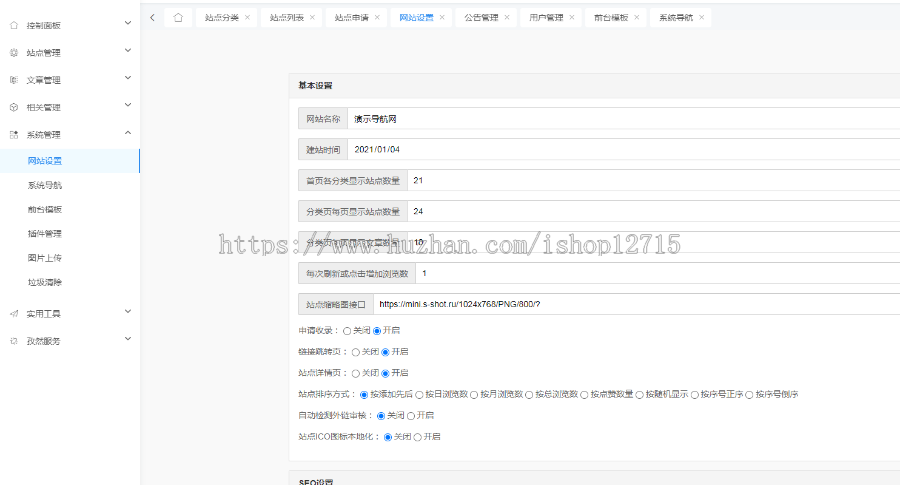Close the 前台模板 tab
The image size is (900, 485).
637,18
